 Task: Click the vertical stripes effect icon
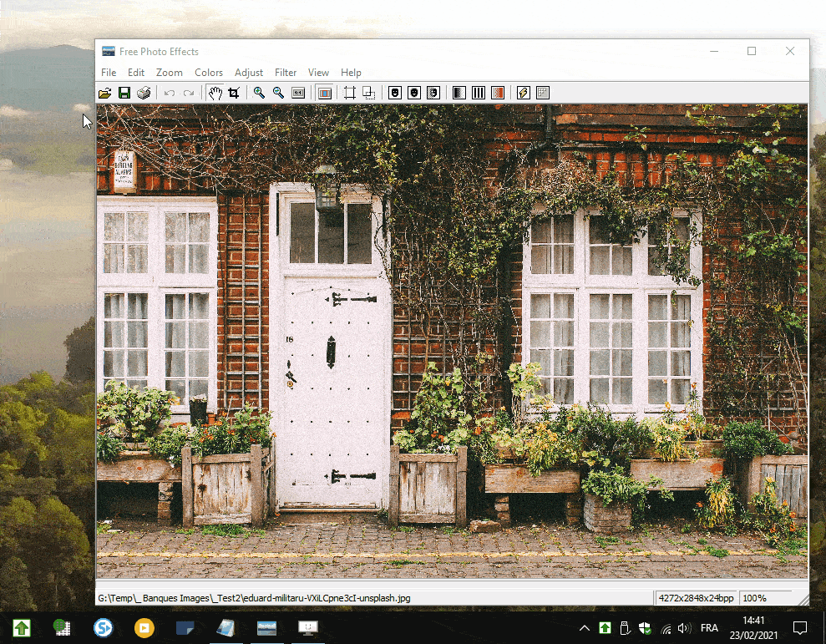click(479, 94)
